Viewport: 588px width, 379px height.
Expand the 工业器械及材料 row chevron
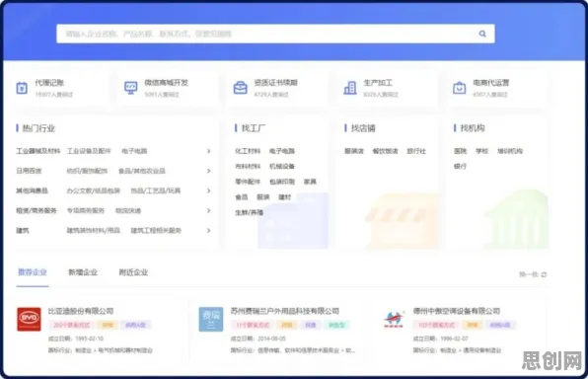tap(209, 151)
